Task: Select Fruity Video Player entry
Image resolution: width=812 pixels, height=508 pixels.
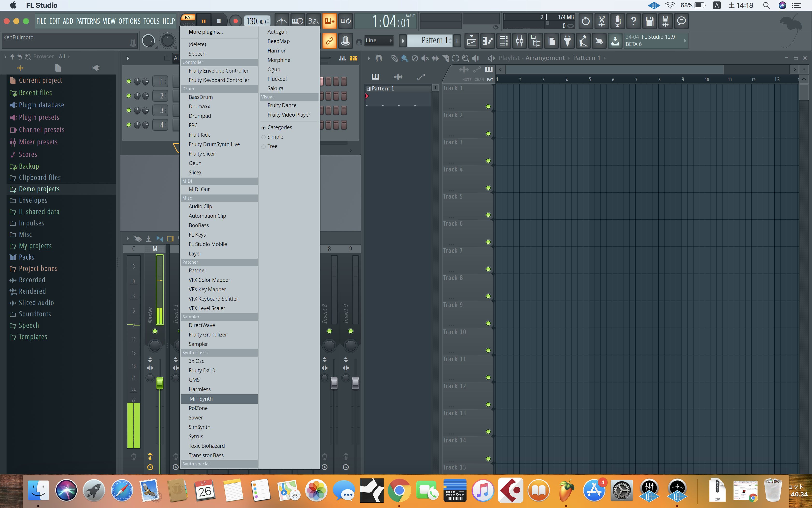Action: [289, 115]
